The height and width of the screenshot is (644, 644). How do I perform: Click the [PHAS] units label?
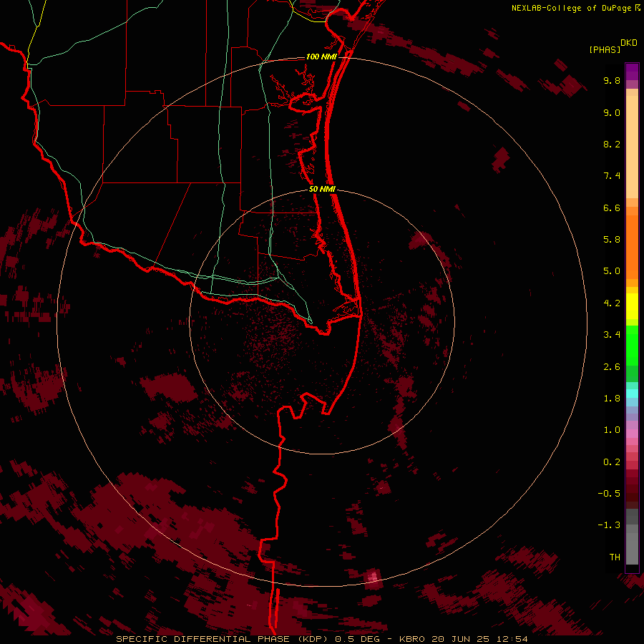coord(605,50)
